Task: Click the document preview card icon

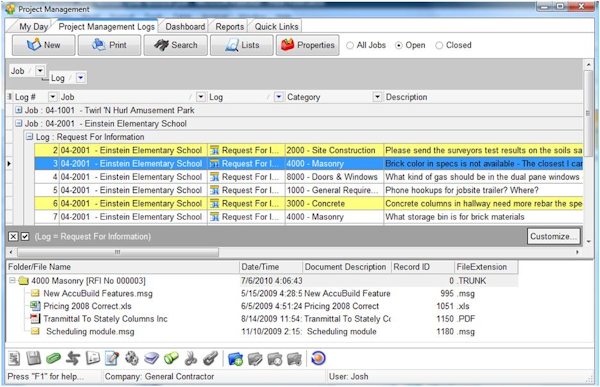Action: (93, 359)
